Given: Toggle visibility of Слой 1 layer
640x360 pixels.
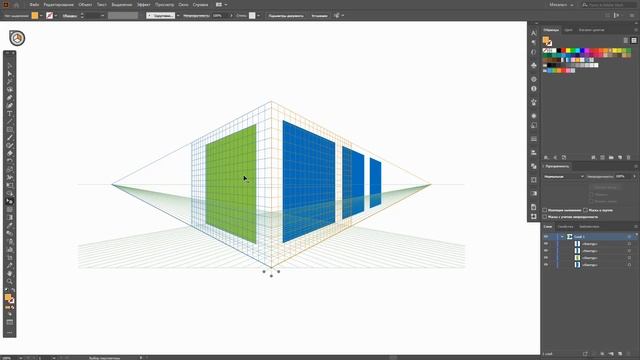Looking at the screenshot, I should pos(546,237).
